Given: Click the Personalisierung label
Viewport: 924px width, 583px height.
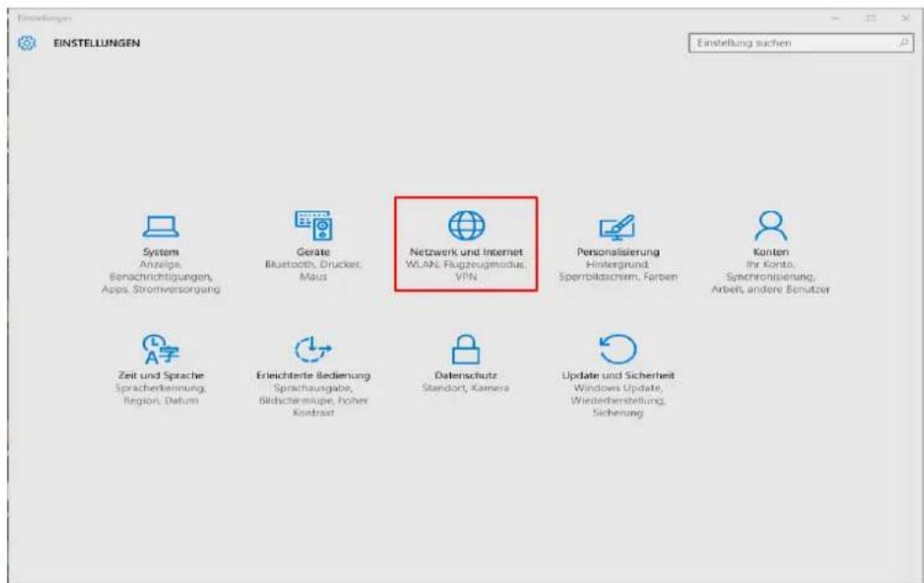Looking at the screenshot, I should (617, 251).
